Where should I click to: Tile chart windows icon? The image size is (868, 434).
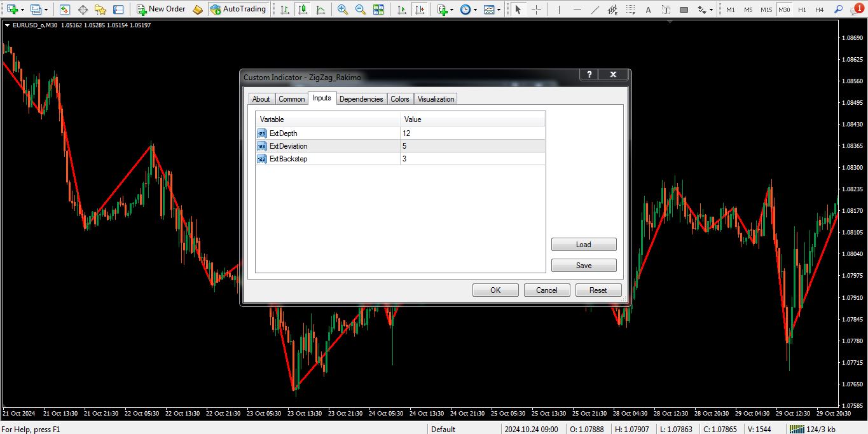[378, 10]
